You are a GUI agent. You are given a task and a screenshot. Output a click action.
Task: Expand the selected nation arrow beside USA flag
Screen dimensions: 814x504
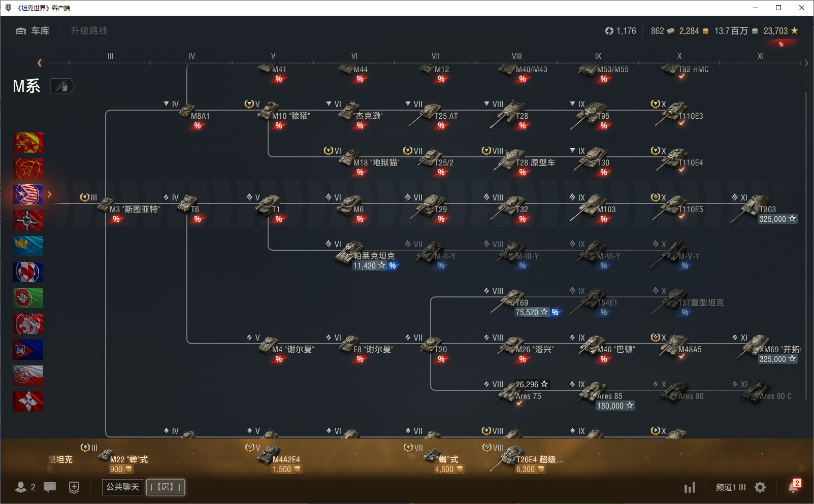[x=49, y=194]
